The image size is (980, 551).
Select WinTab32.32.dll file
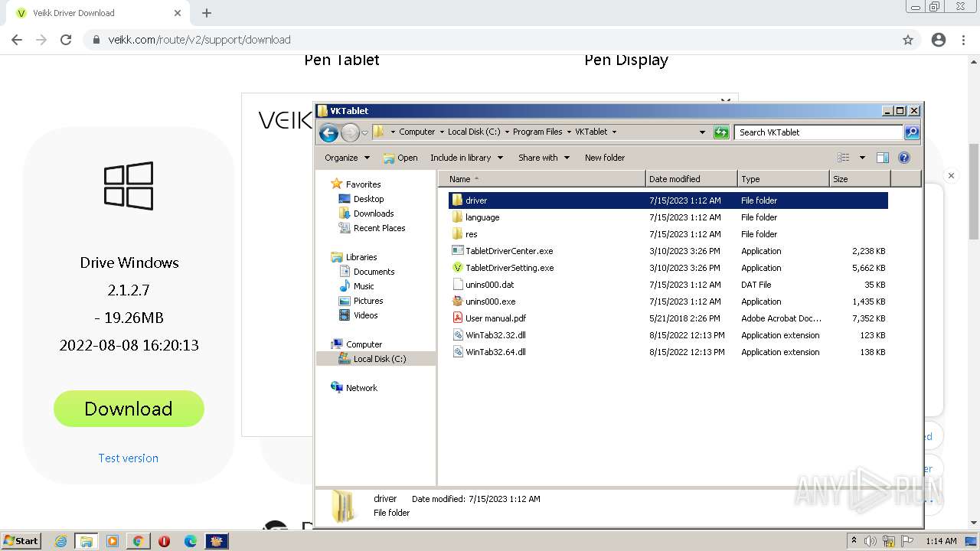pyautogui.click(x=488, y=335)
